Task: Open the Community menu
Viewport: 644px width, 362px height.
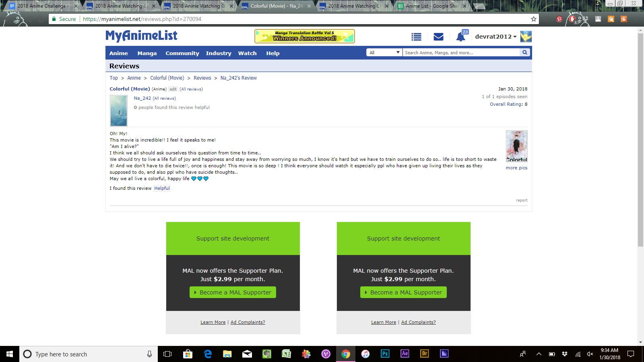Action: click(x=182, y=53)
